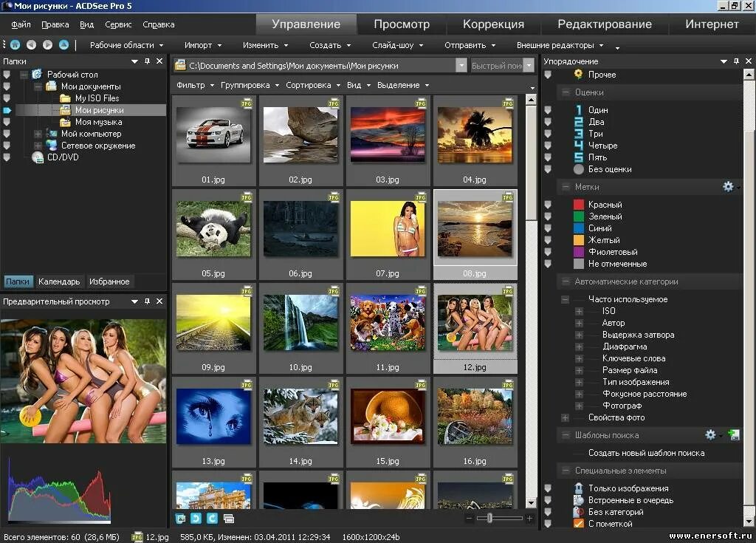This screenshot has width=756, height=543.
Task: Click the CD/DVD disc icon in folder tree
Action: pyautogui.click(x=38, y=157)
